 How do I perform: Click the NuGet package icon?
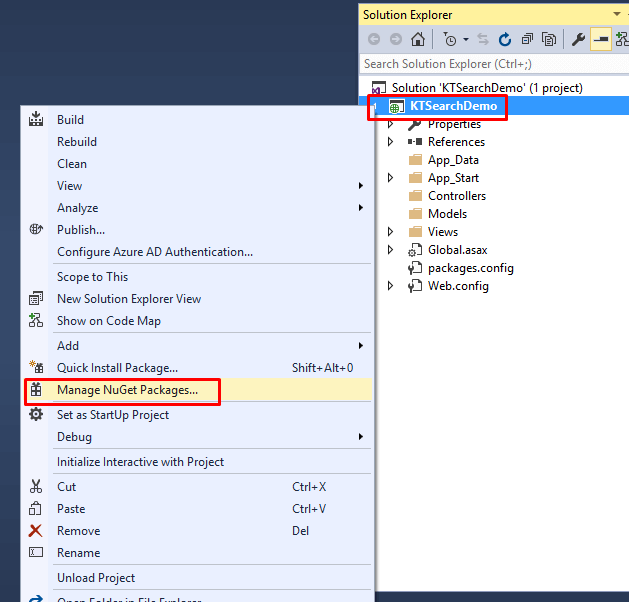tap(36, 389)
